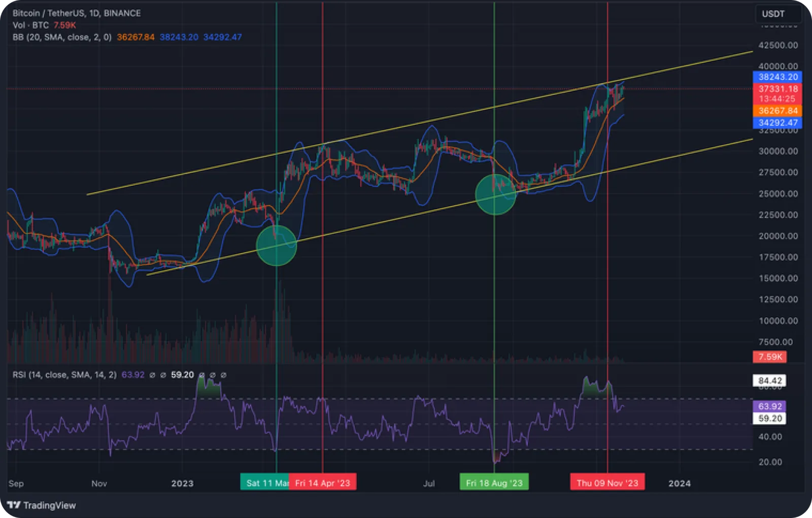Click the white 59.20 RSI axis label

coord(769,418)
